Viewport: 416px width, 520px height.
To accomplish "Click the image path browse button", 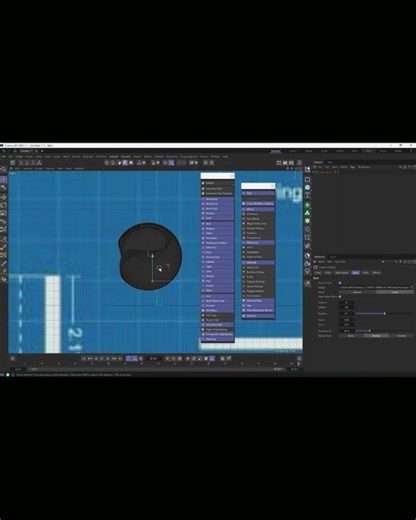I will (412, 287).
